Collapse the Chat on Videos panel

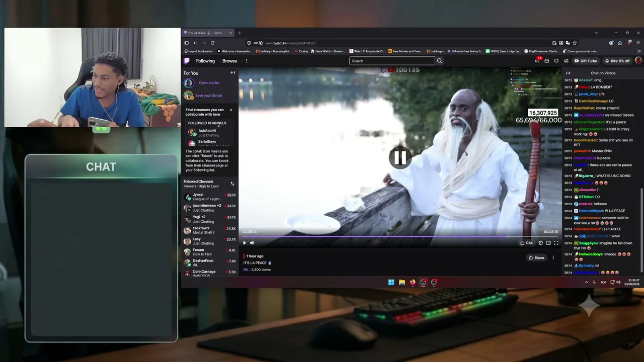[x=568, y=73]
